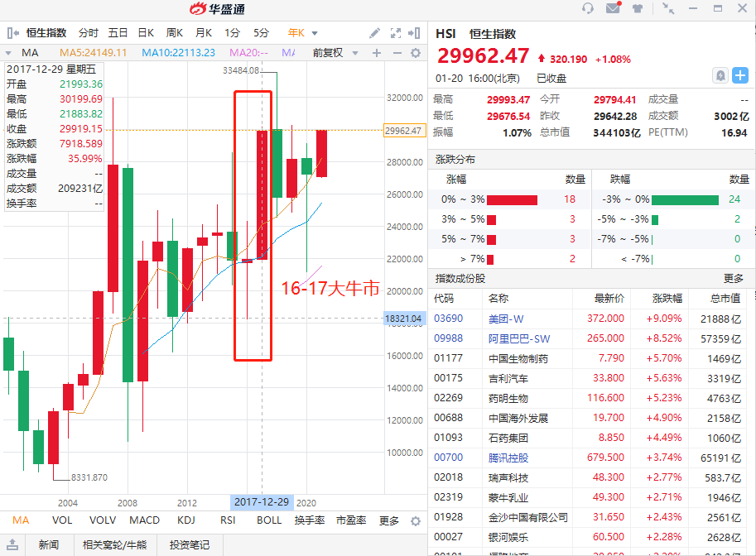
Task: Switch to 日K chart tab
Action: click(x=146, y=33)
